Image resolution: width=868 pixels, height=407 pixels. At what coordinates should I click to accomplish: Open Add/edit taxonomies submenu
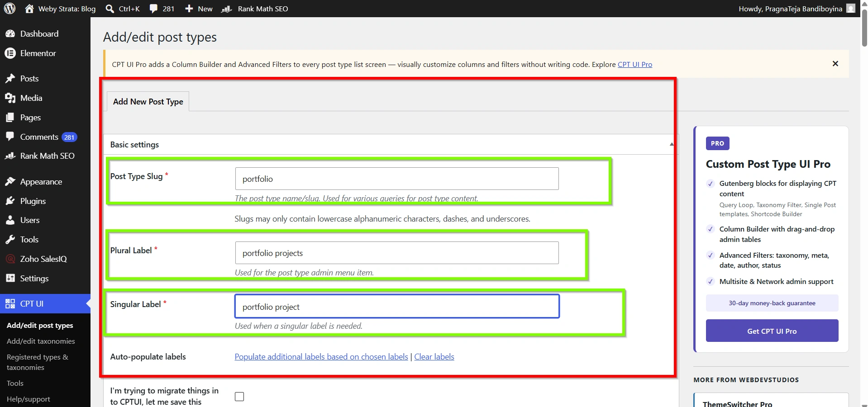(x=41, y=341)
